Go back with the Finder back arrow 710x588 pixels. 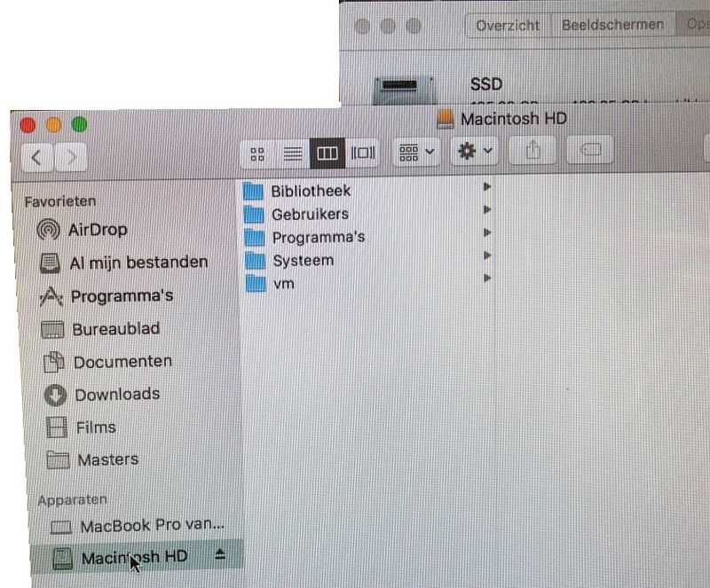(36, 157)
